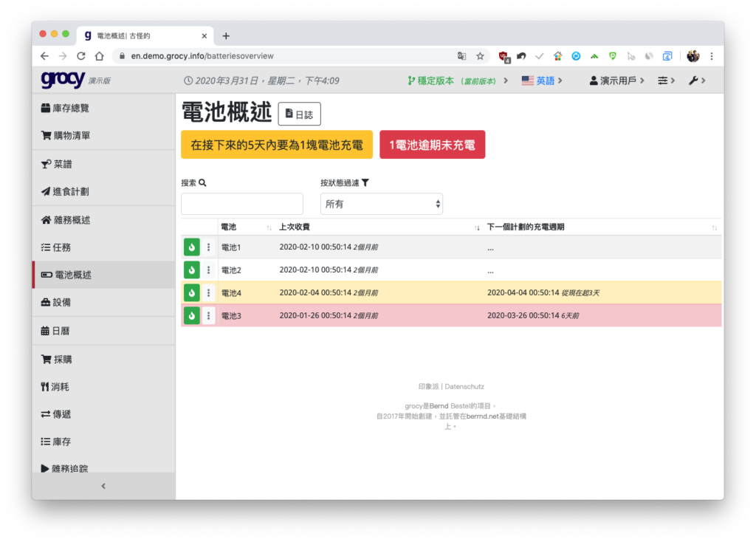Open 雜務概述 chores overview

[103, 220]
